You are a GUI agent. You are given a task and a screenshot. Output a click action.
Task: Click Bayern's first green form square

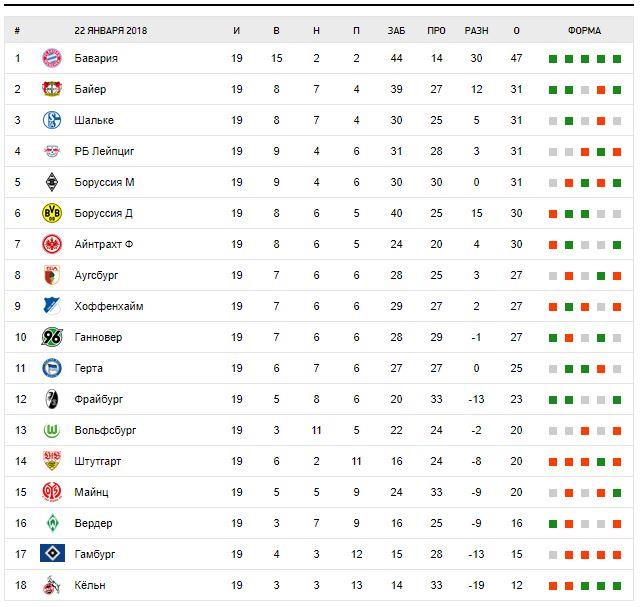point(553,59)
